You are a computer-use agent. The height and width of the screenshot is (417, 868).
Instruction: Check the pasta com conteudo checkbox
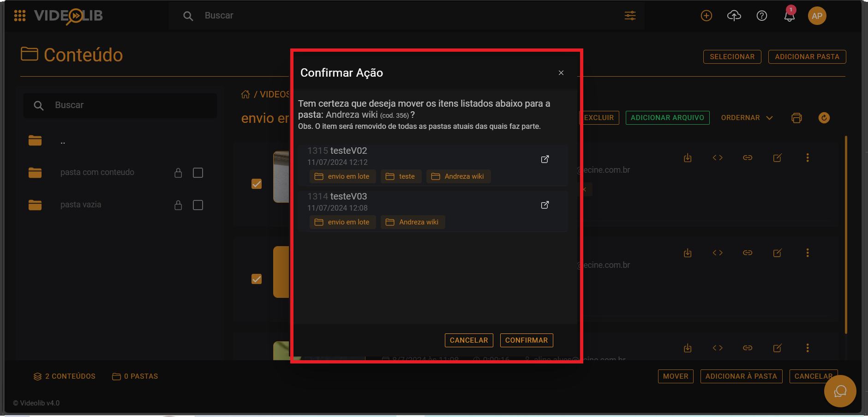[198, 173]
